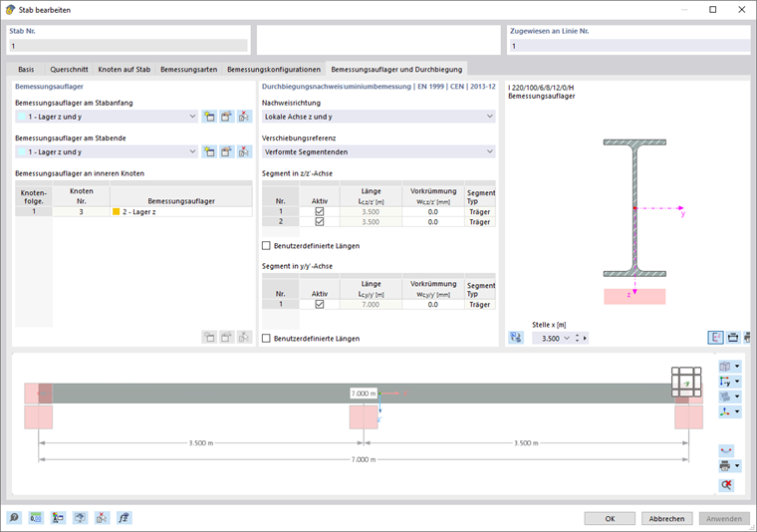Click the print graphic icon

(x=725, y=466)
